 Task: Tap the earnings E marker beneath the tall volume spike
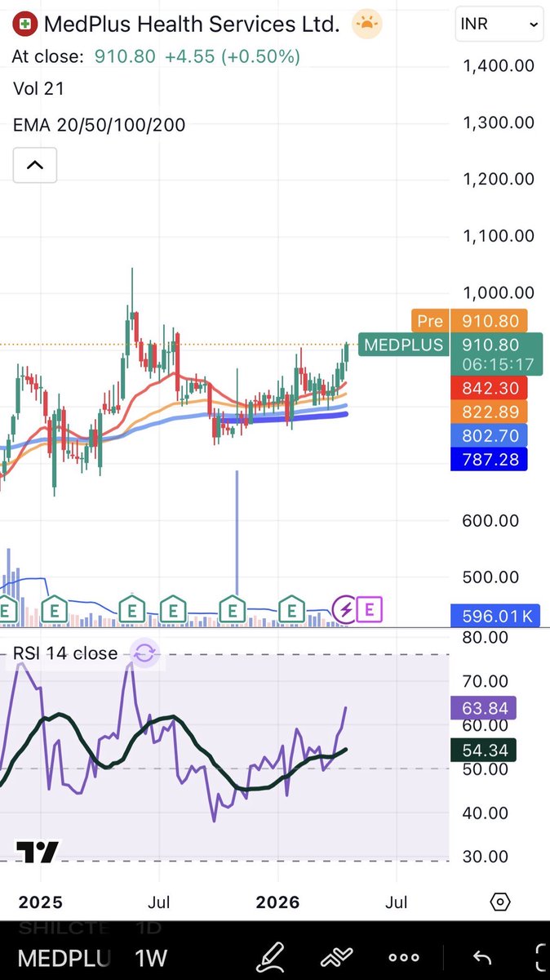coord(233,609)
